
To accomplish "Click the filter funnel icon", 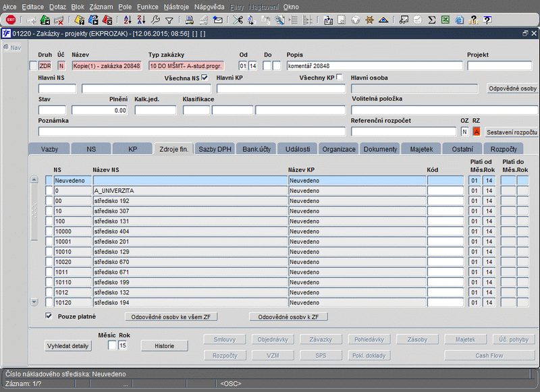I will [x=169, y=20].
